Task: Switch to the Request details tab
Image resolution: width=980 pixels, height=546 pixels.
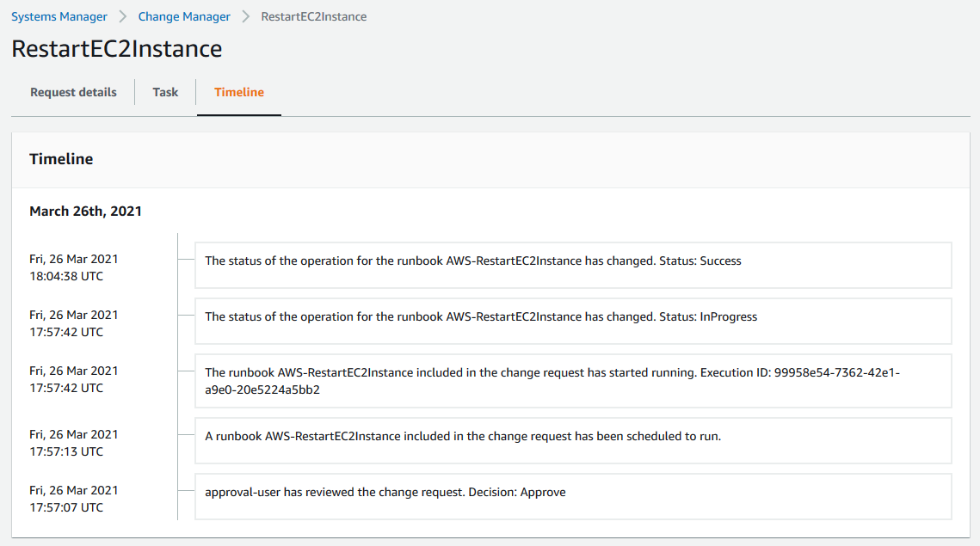Action: click(x=73, y=93)
